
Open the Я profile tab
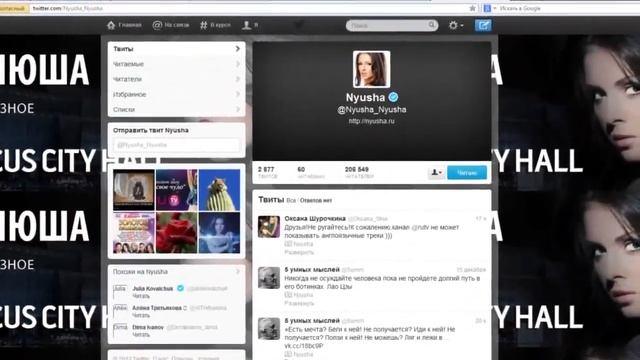click(x=250, y=25)
